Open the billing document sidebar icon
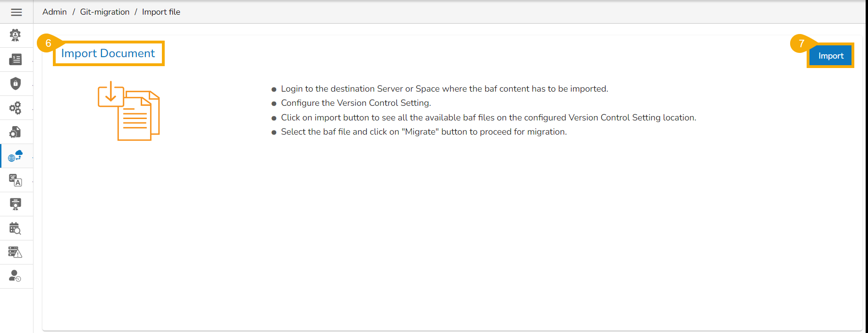The width and height of the screenshot is (868, 333). pos(16,60)
